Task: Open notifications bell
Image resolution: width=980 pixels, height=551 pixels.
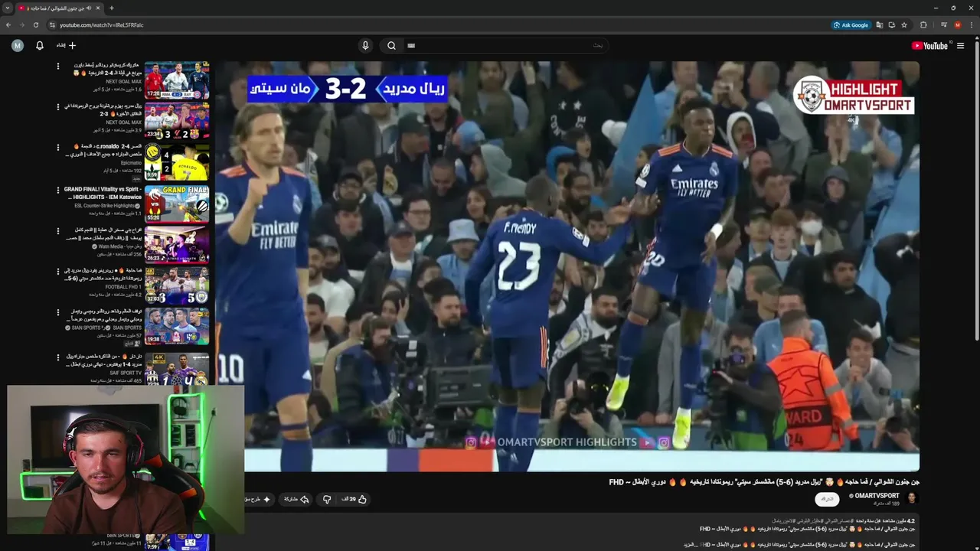Action: click(x=40, y=46)
